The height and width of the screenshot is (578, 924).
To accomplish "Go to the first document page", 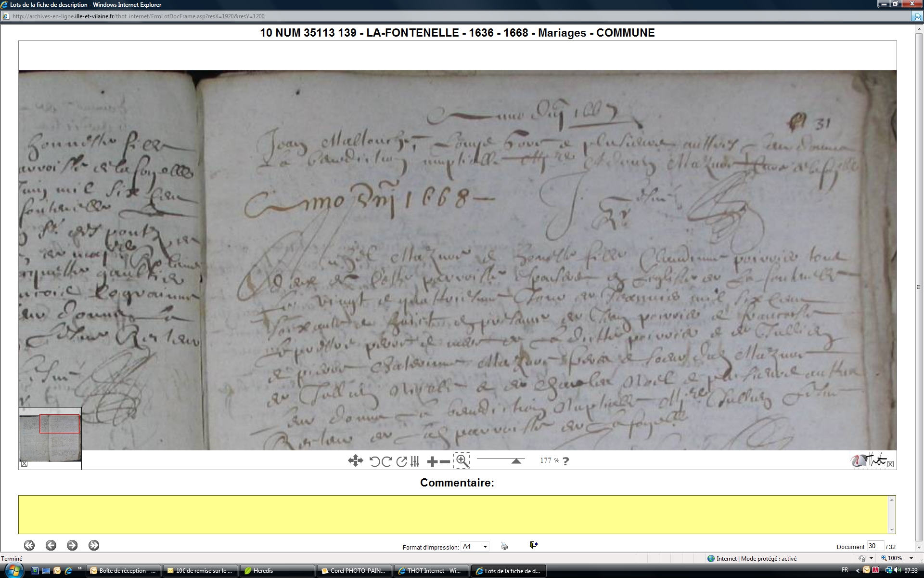I will pos(29,545).
